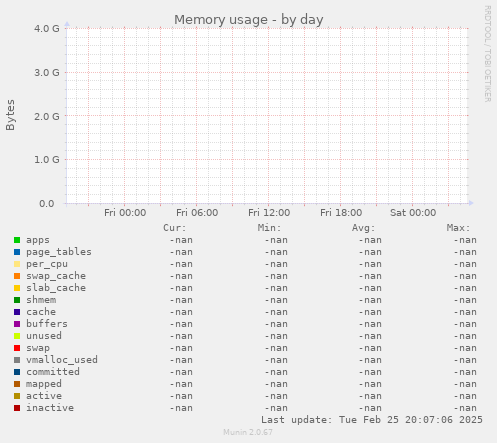This screenshot has height=443, width=497.
Task: Click the 'Memory usage - by day' title
Action: pyautogui.click(x=249, y=20)
